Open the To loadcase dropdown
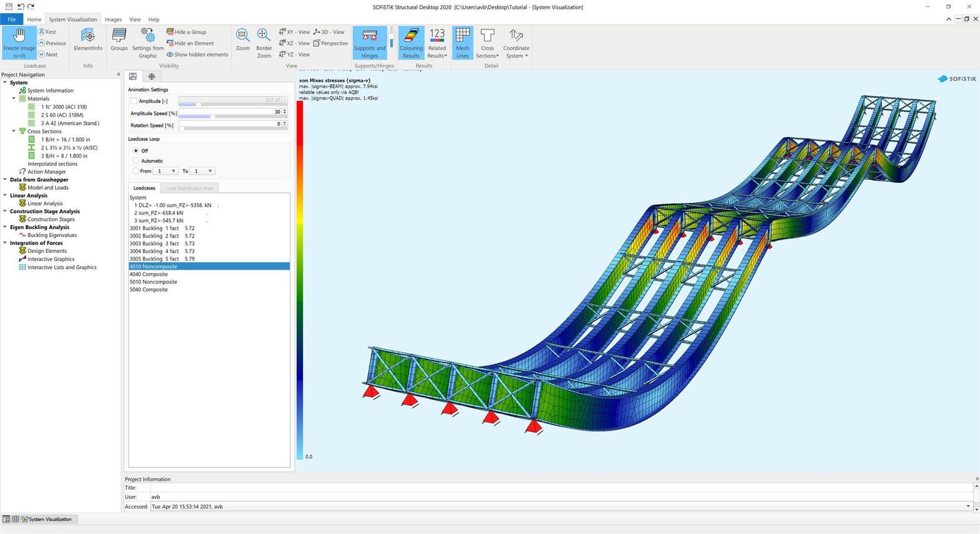Image resolution: width=980 pixels, height=534 pixels. (x=203, y=171)
